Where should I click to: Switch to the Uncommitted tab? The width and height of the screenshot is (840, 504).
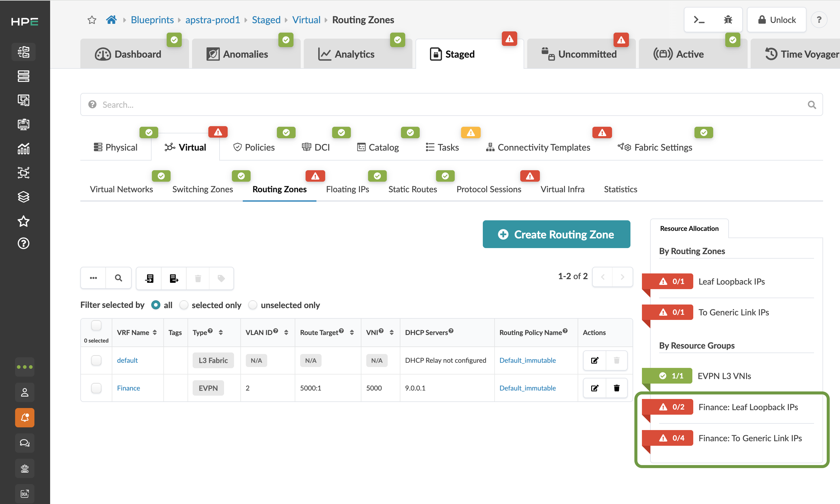pyautogui.click(x=581, y=54)
